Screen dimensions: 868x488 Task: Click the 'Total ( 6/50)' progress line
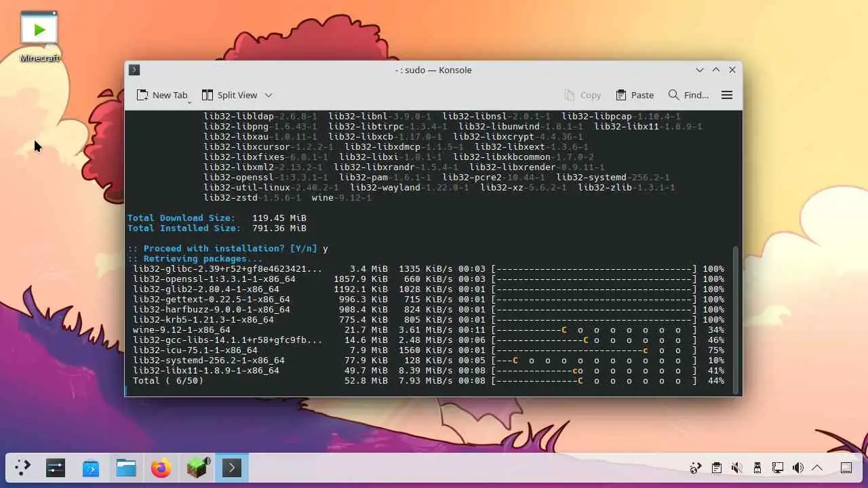click(429, 381)
